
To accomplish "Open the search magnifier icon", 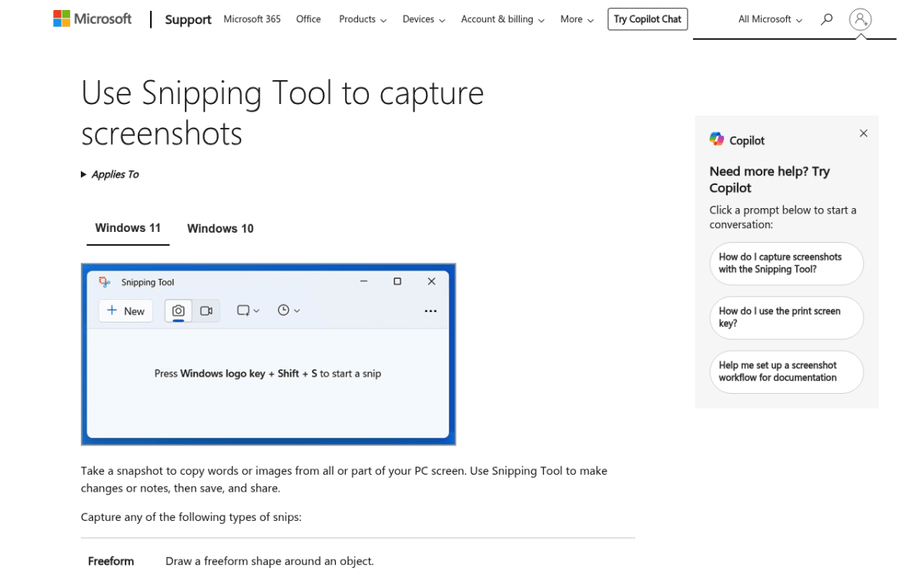I will [x=826, y=19].
